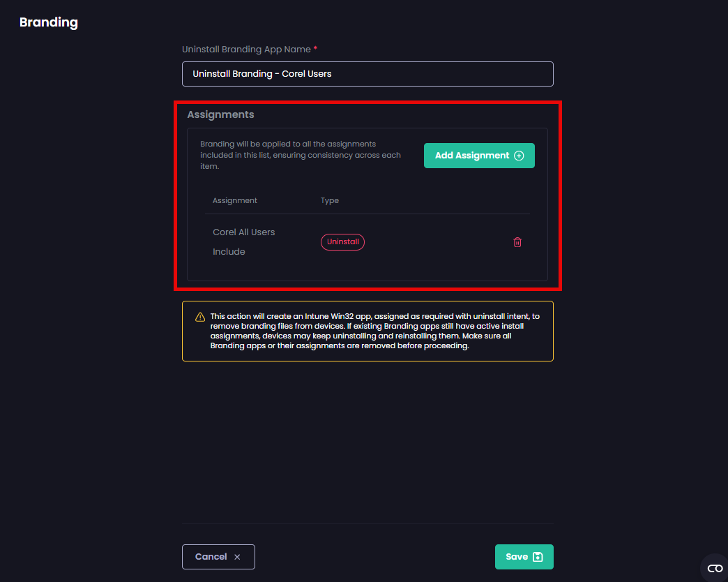Viewport: 728px width, 582px height.
Task: Delete the Corel All Users assignment
Action: click(517, 242)
